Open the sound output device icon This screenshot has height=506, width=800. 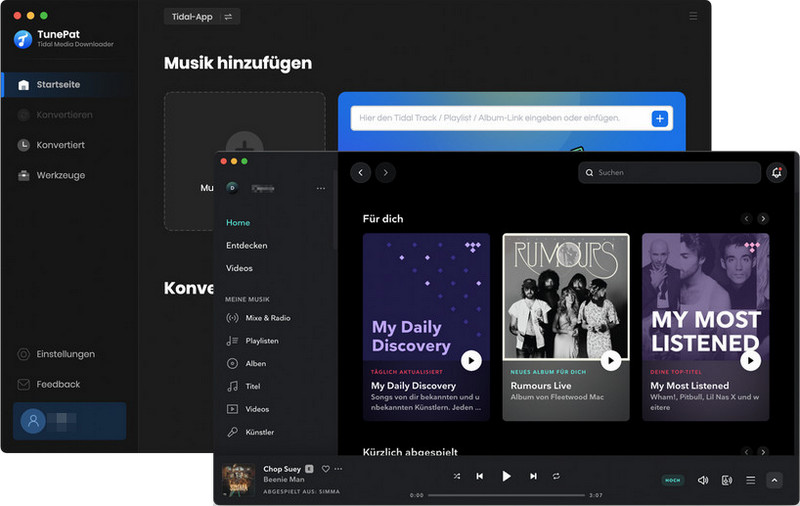pos(727,480)
